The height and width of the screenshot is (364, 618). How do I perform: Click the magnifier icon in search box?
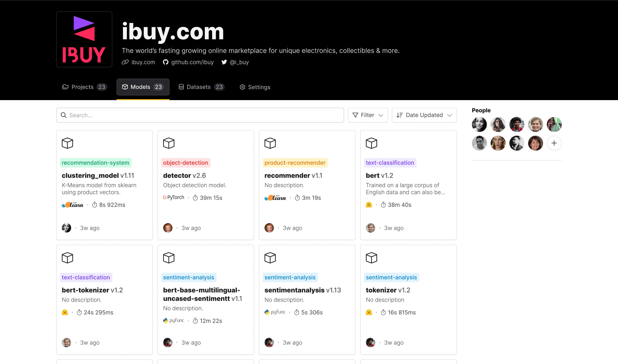pos(64,115)
